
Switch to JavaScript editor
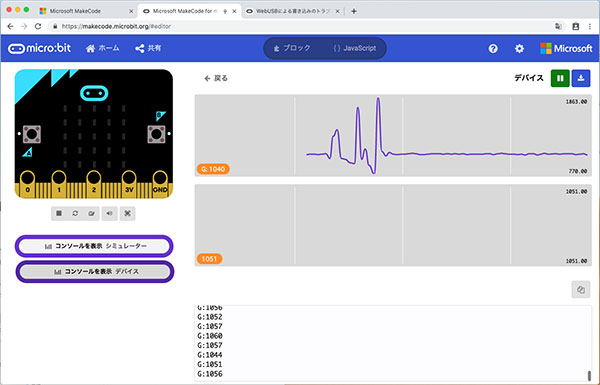click(x=355, y=48)
